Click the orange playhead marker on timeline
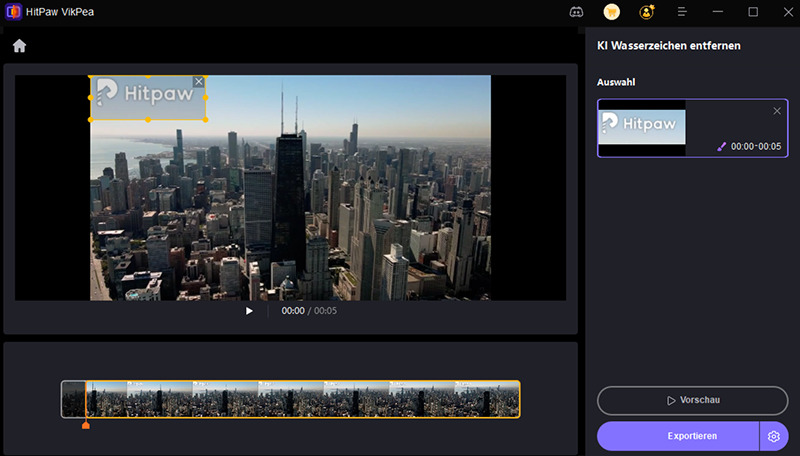This screenshot has height=456, width=800. 86,425
